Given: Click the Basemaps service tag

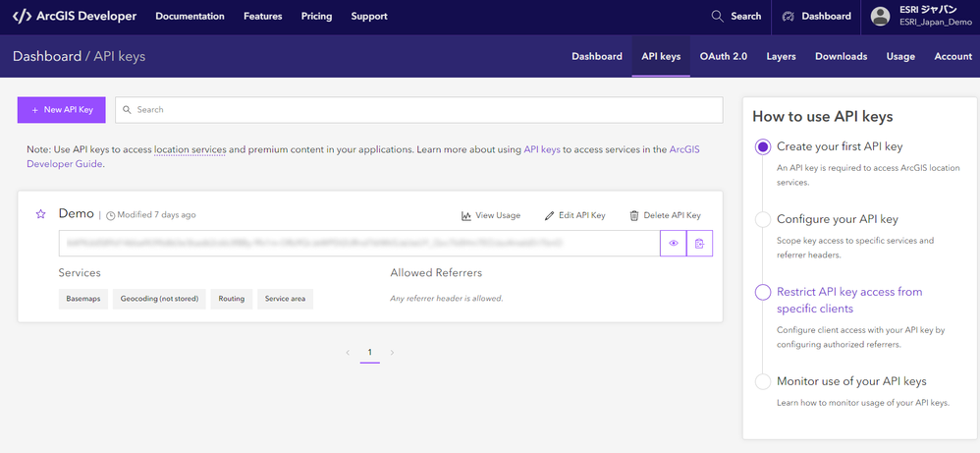Looking at the screenshot, I should click(83, 299).
